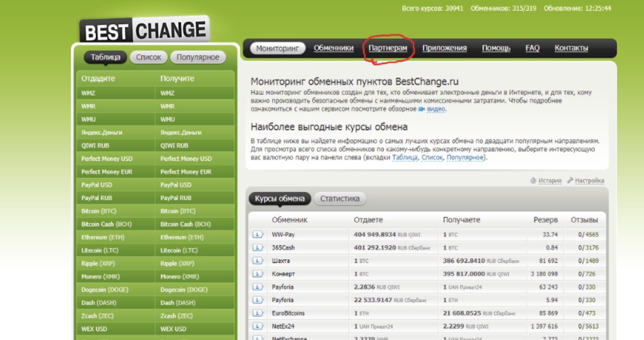Open the Курсы обмена tab
The height and width of the screenshot is (340, 644).
pos(280,199)
